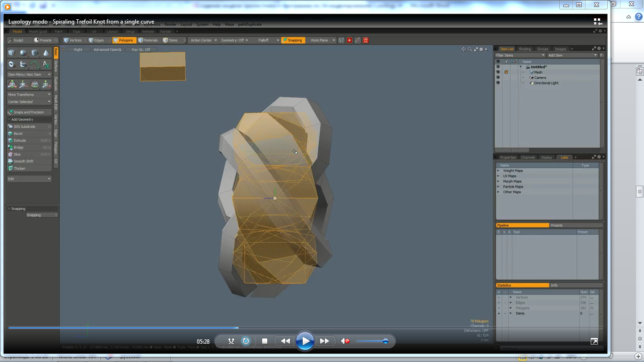Viewport: 644px width, 362px height.
Task: Open the Add Item dropdown
Action: 572,55
